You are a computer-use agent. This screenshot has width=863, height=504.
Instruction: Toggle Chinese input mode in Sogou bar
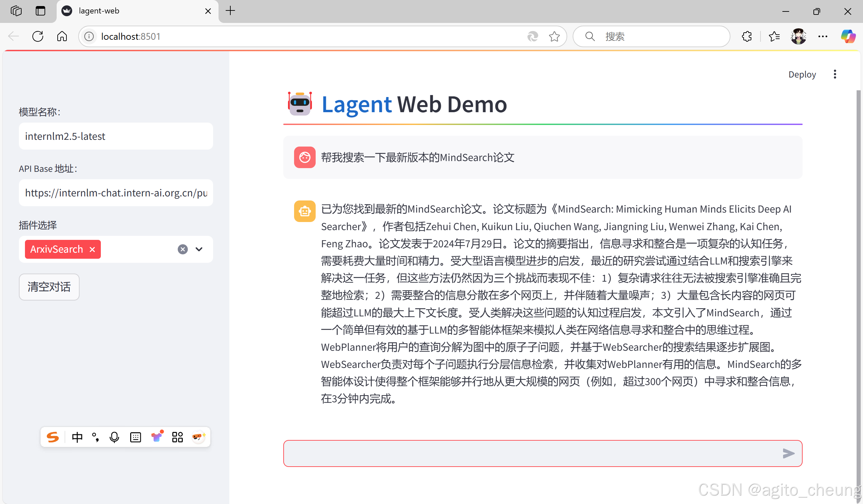click(77, 437)
